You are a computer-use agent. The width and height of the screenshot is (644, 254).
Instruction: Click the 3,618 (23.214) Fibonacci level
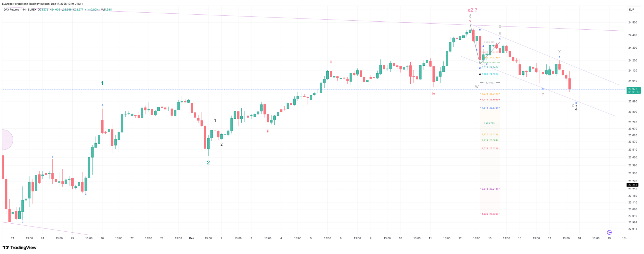490,189
